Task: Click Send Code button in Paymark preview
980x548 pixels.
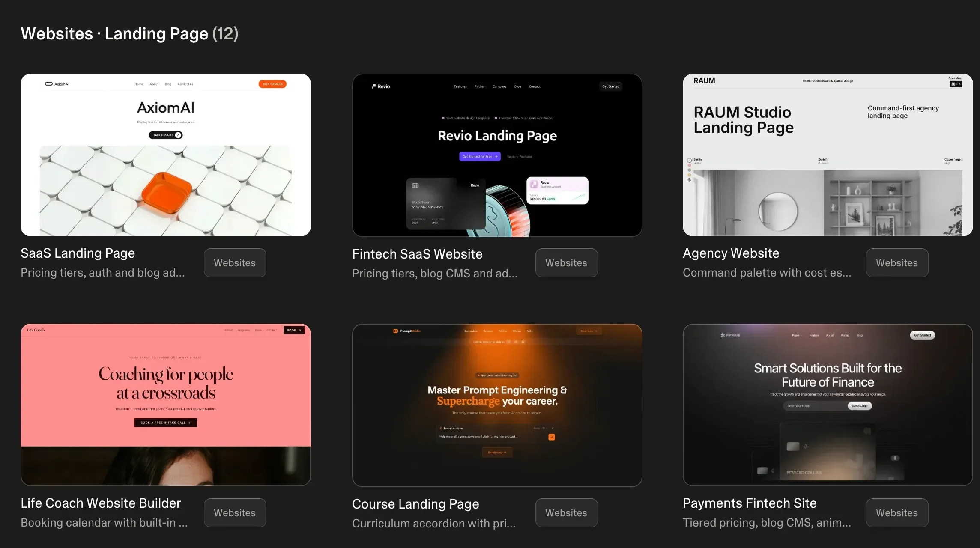Action: point(860,406)
